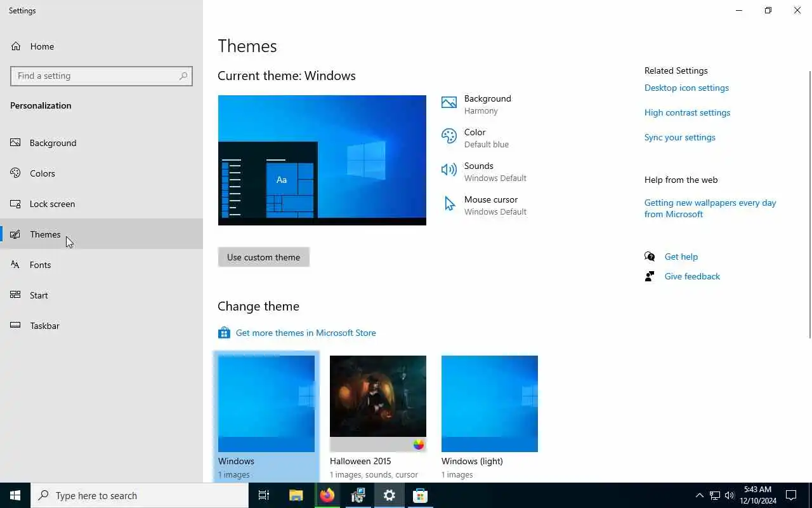The width and height of the screenshot is (812, 508).
Task: Select the Background picture icon in sidebar
Action: click(16, 143)
